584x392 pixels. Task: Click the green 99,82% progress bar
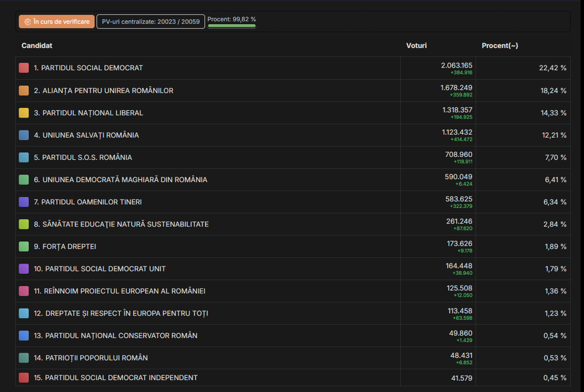click(232, 26)
